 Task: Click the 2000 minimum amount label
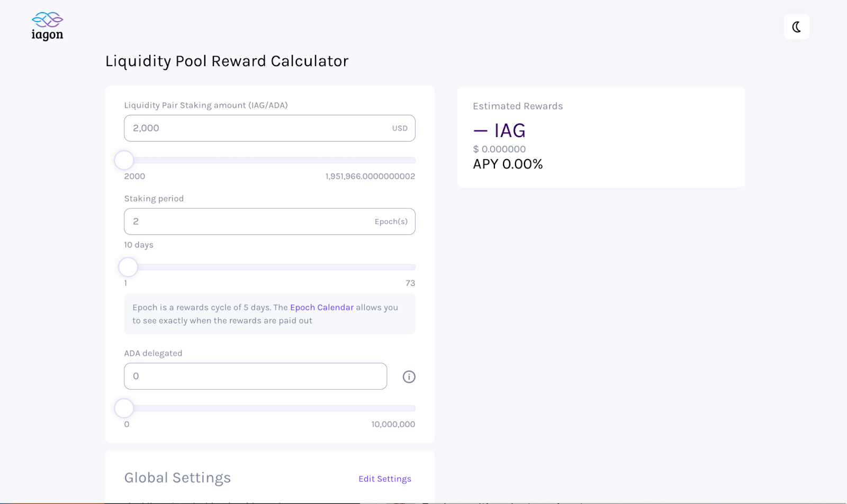click(134, 176)
